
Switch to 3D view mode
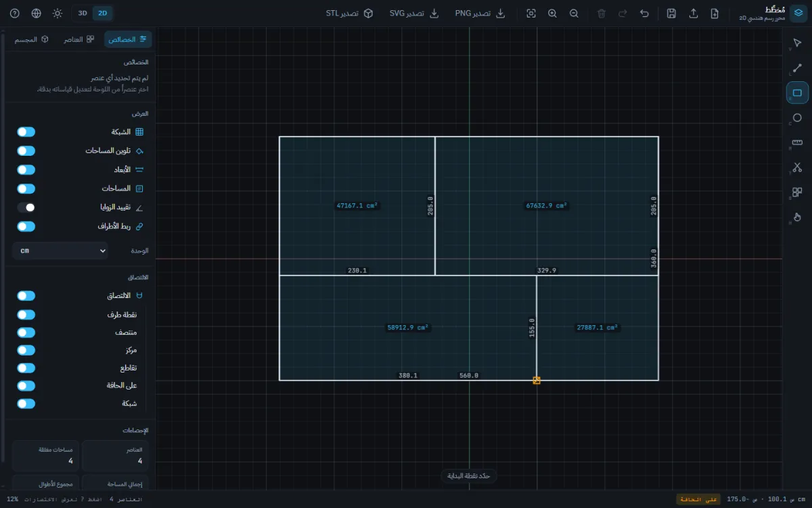[x=83, y=14]
